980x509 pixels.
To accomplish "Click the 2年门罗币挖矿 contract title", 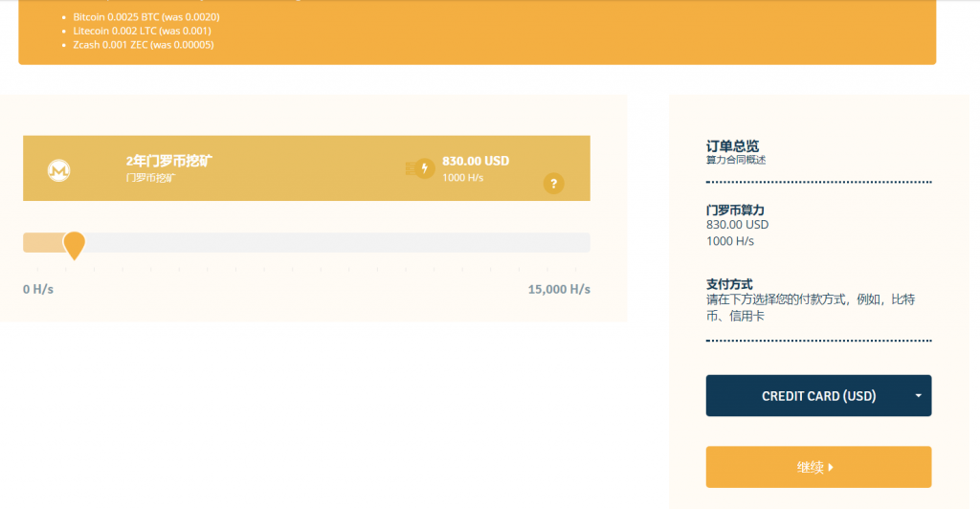I will tap(168, 161).
